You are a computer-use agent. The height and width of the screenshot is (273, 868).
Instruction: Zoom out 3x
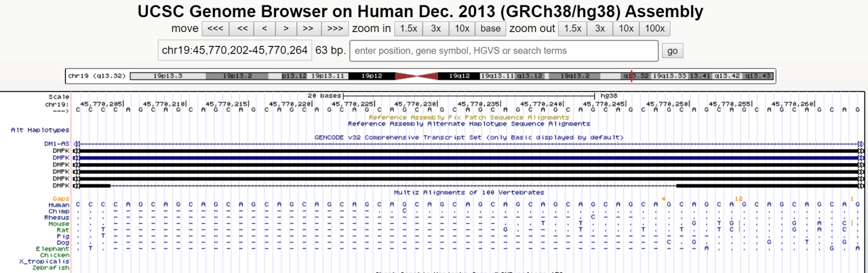pyautogui.click(x=600, y=29)
